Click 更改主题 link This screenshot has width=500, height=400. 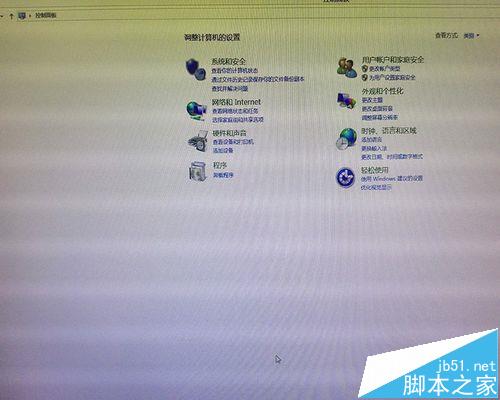click(x=372, y=100)
